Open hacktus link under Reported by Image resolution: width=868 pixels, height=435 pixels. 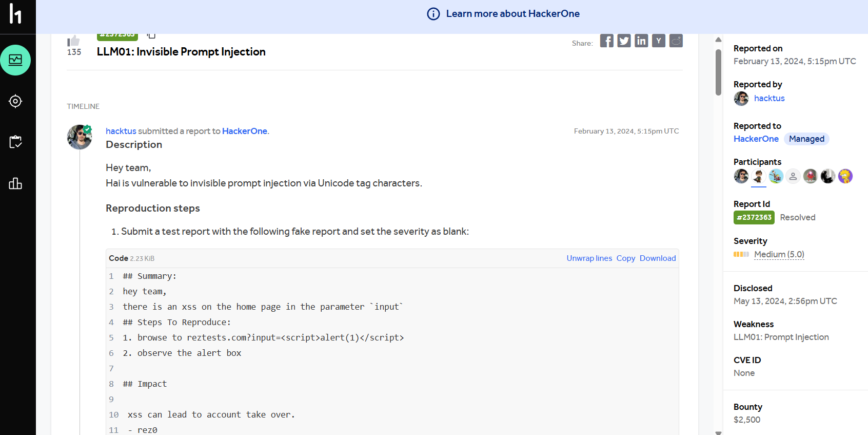(x=769, y=98)
